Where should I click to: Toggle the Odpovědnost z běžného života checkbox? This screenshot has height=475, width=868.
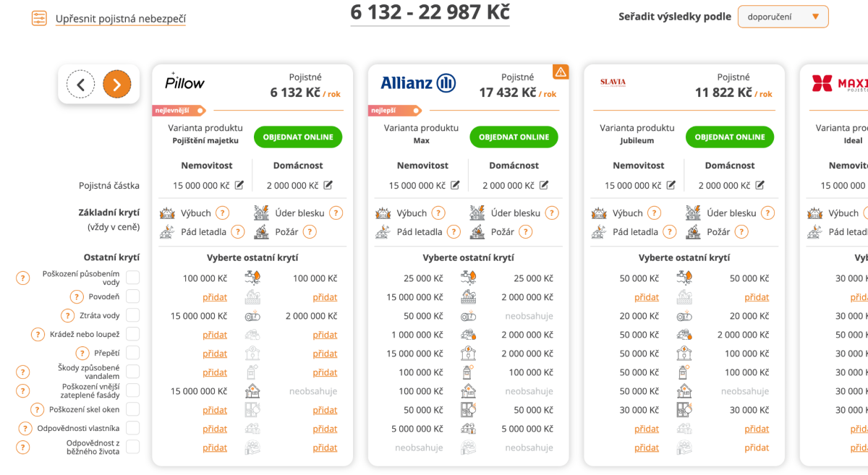pos(133,447)
